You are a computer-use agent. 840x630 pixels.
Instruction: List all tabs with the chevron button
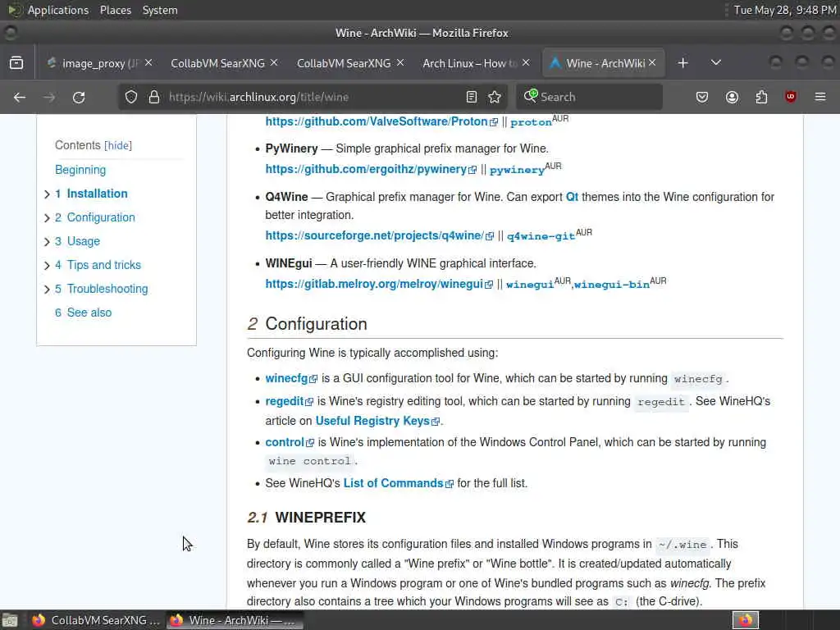[715, 62]
